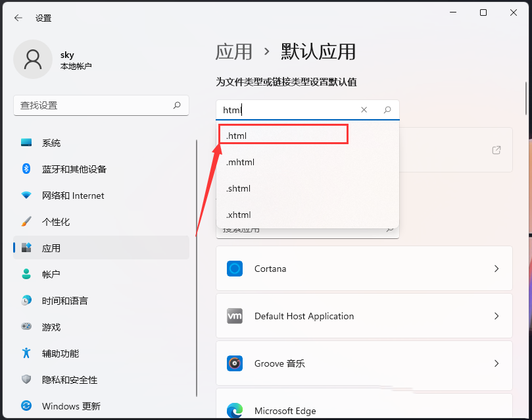This screenshot has width=532, height=420.
Task: Expand the Cortana app entry
Action: (x=496, y=269)
